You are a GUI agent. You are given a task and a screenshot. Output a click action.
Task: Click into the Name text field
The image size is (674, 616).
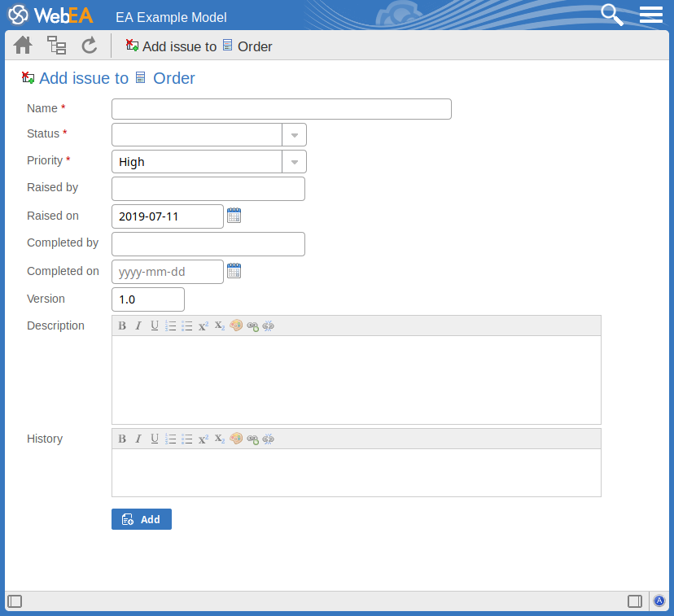point(281,109)
